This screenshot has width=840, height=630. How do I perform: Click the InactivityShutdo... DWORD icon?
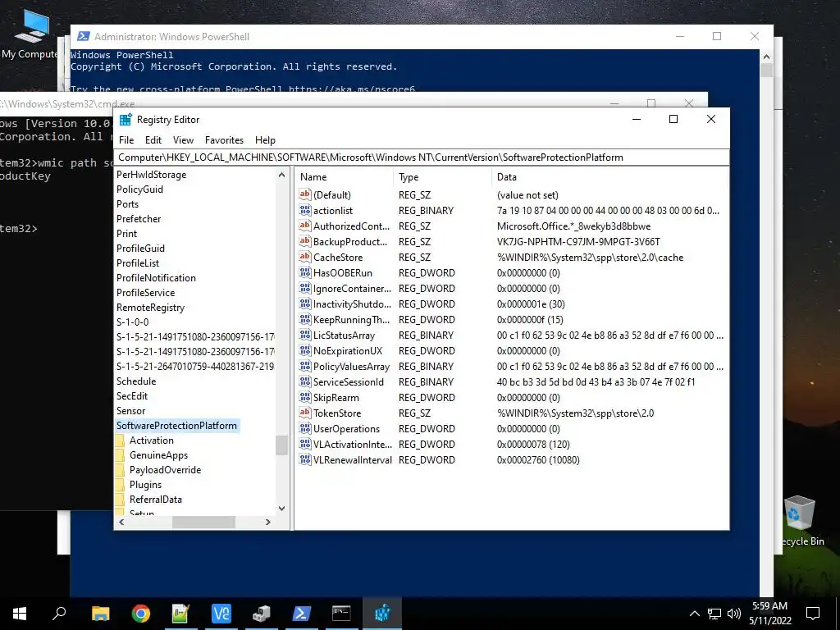click(x=305, y=304)
